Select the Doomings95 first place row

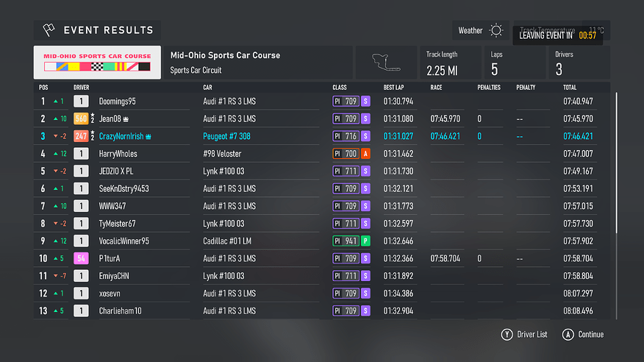322,101
